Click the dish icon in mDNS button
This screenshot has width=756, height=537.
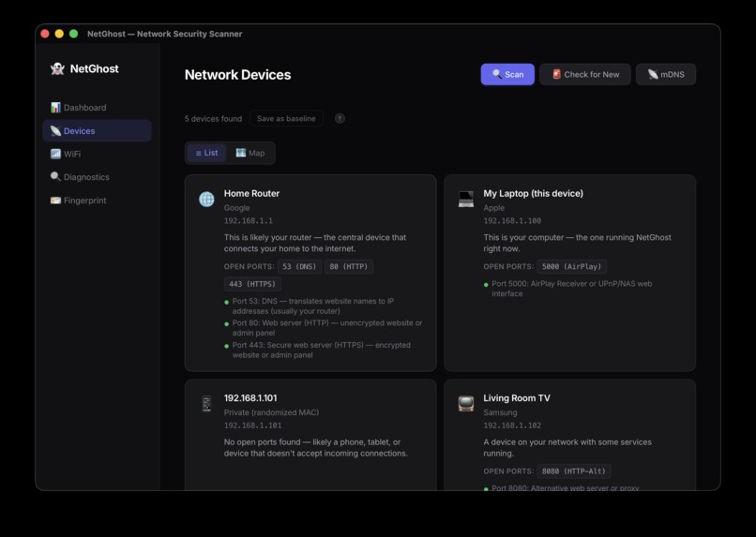[653, 74]
